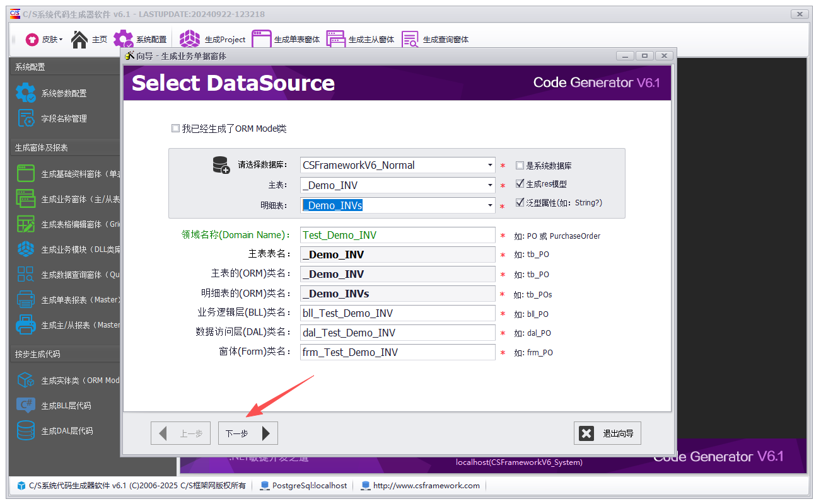Enable the 是系统数据库 checkbox

click(520, 165)
